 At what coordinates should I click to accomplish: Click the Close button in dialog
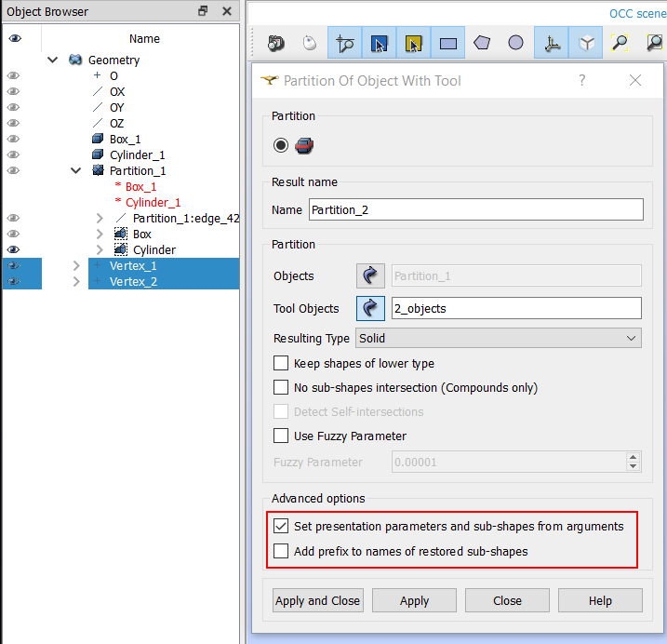[507, 600]
